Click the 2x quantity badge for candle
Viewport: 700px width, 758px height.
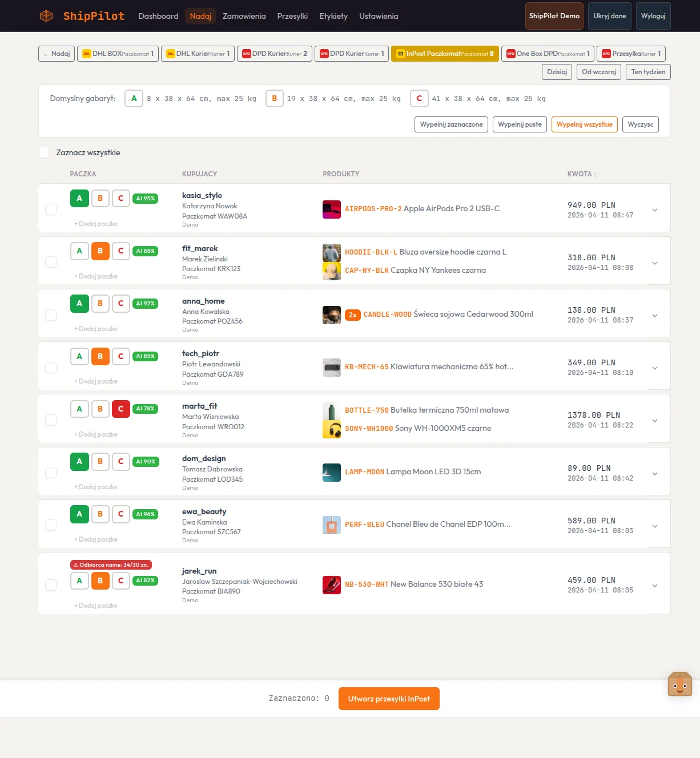pos(353,315)
